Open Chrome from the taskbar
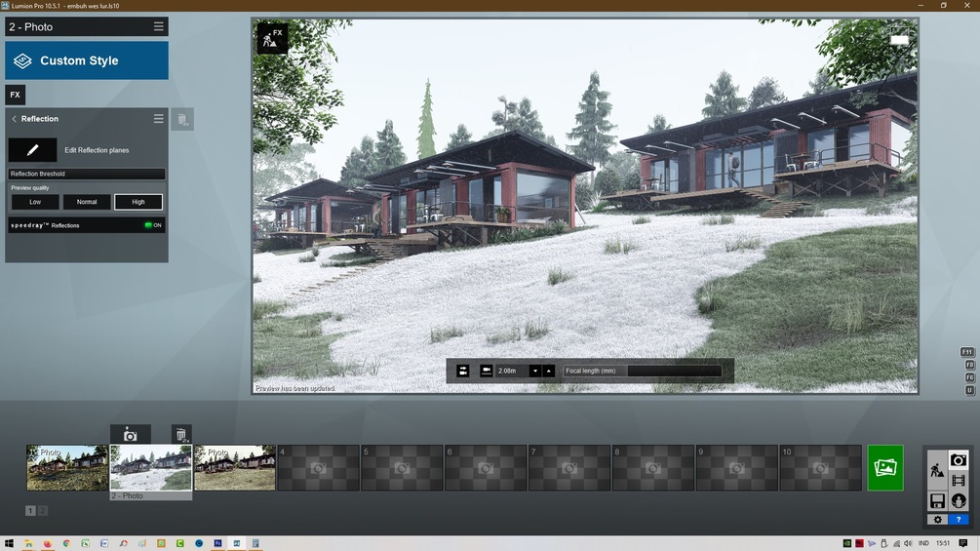980x551 pixels. coord(66,543)
